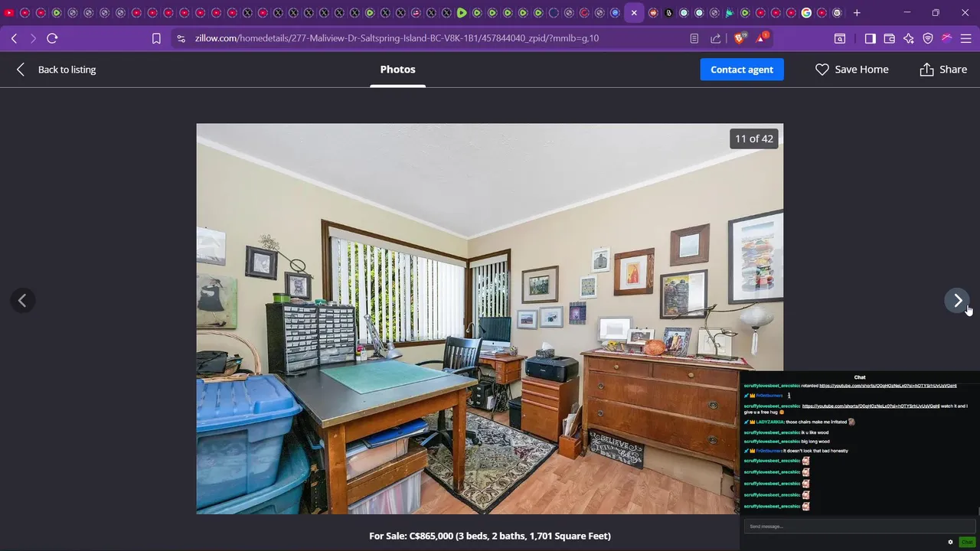Select the Photos tab
Viewport: 980px width, 551px height.
(x=397, y=70)
